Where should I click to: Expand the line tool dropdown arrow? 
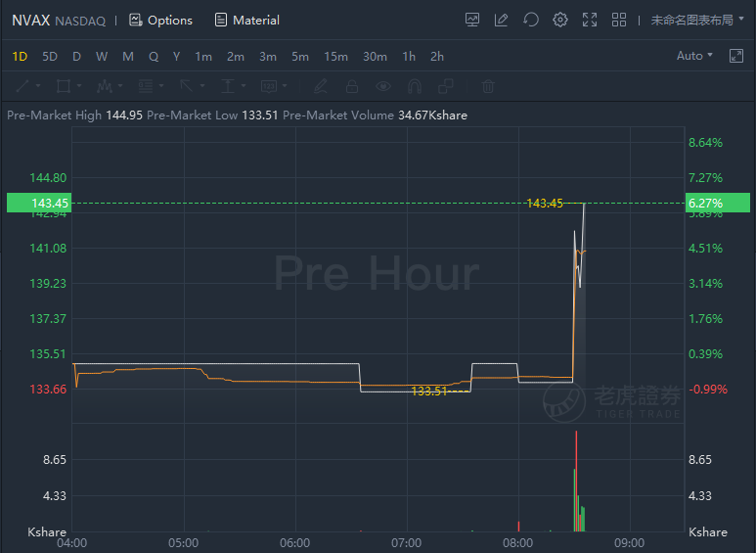pyautogui.click(x=38, y=86)
